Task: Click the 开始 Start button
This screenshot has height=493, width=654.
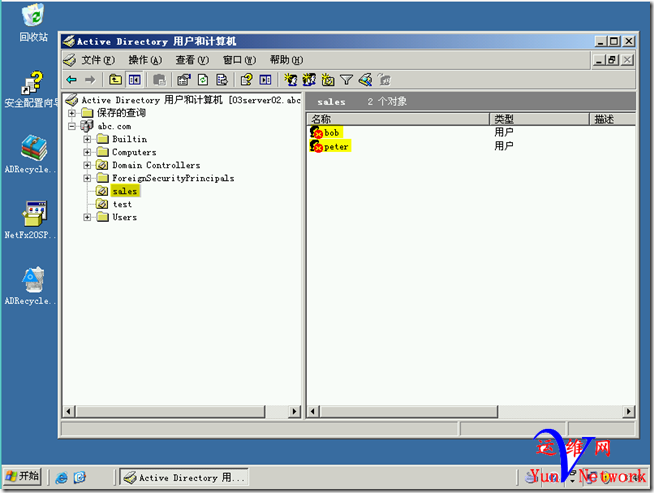Action: click(x=23, y=476)
